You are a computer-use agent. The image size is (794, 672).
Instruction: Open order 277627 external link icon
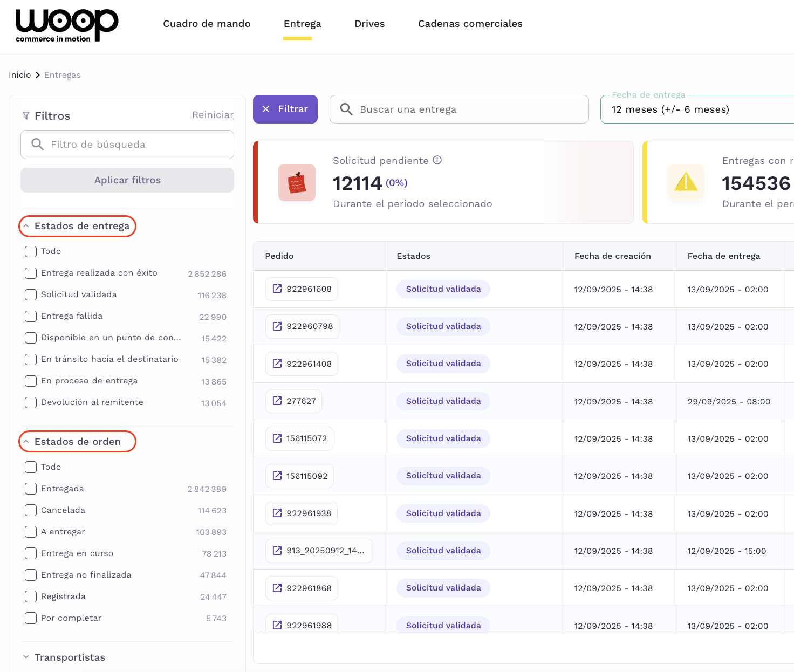pyautogui.click(x=277, y=401)
